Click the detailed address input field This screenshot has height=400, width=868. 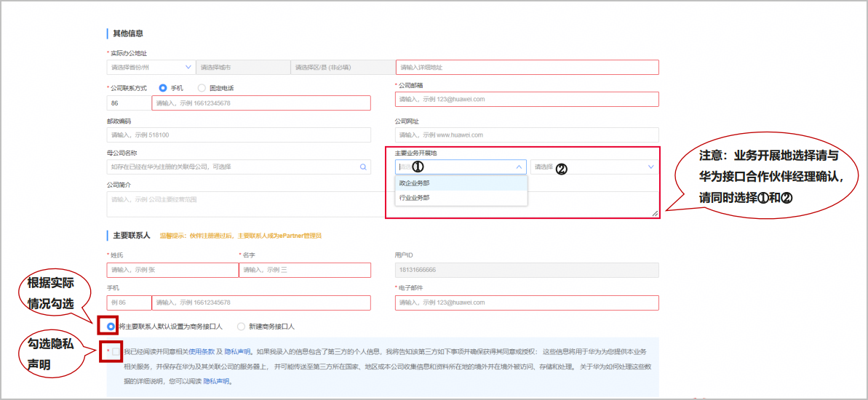point(527,67)
